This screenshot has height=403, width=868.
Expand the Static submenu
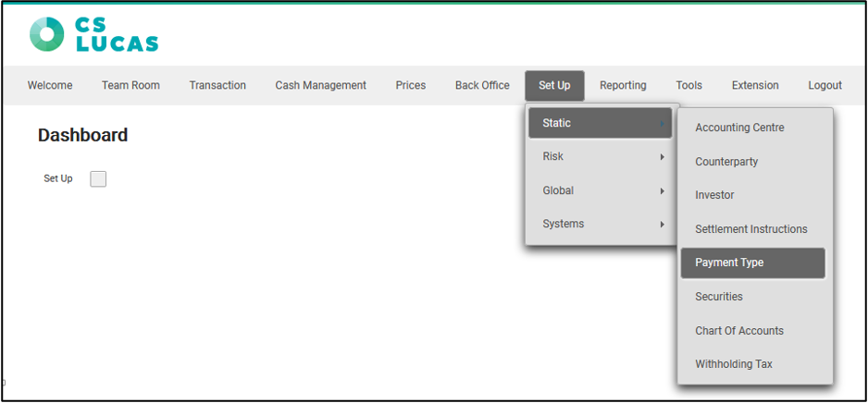(x=601, y=124)
